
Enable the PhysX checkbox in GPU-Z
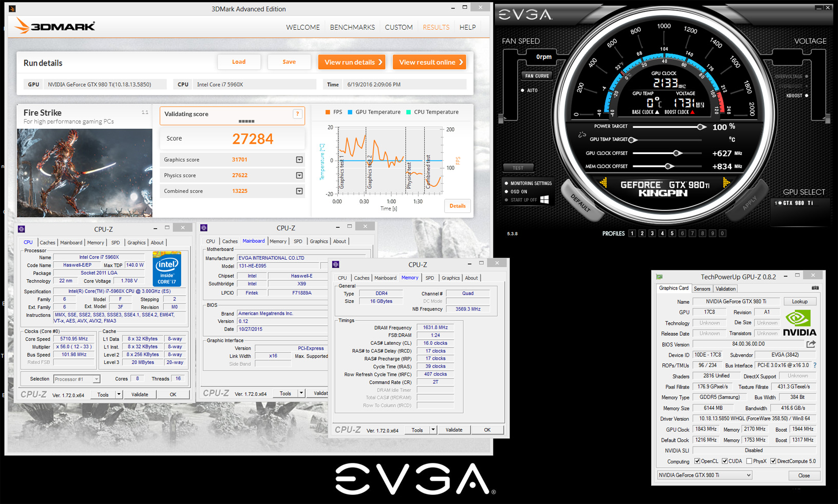point(749,461)
